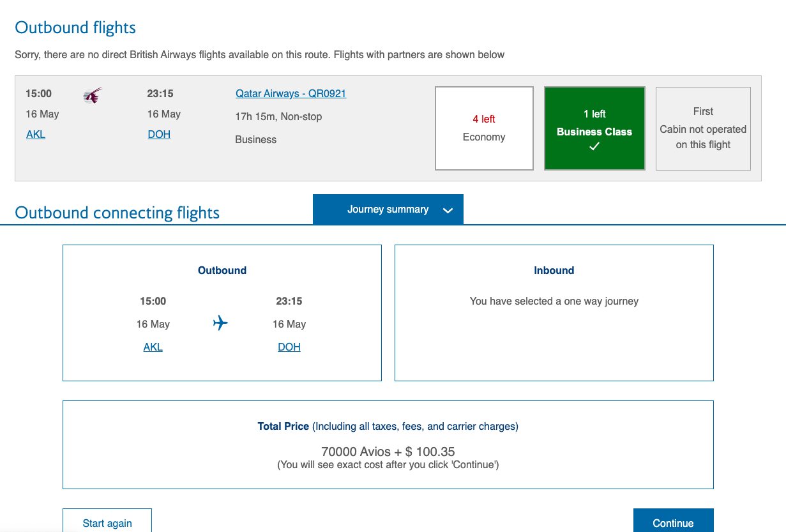Open the Qatar Airways - QR0921 flight link

click(x=291, y=93)
